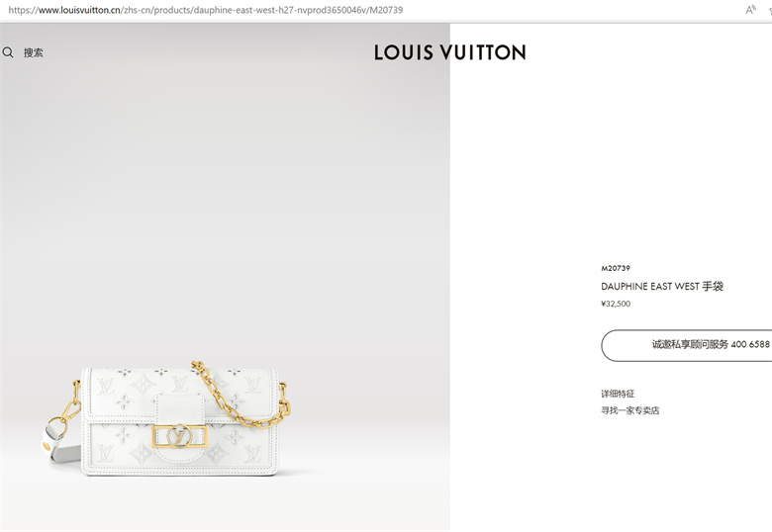Activate the Read Aloud icon in address bar

750,10
